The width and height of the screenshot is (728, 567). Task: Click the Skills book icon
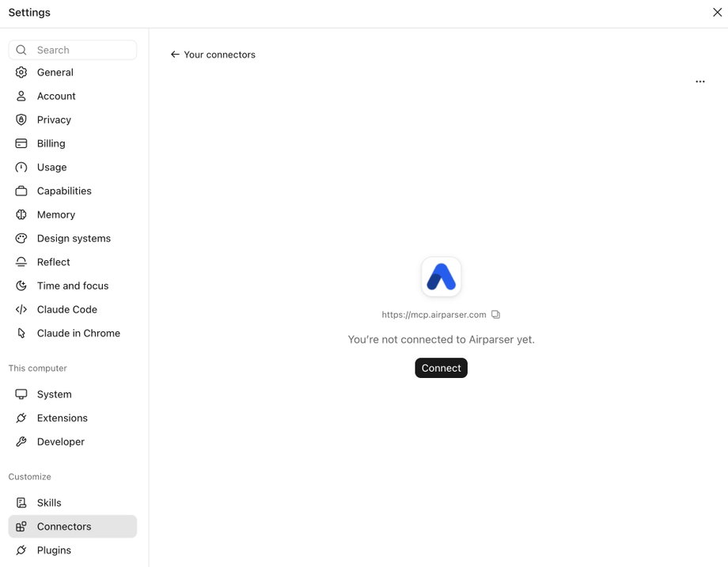(21, 502)
